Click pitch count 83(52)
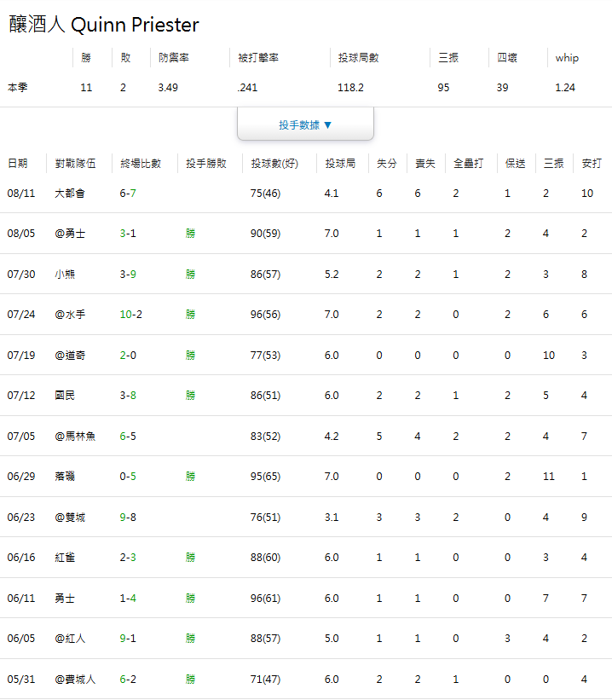Image resolution: width=612 pixels, height=700 pixels. click(x=265, y=437)
